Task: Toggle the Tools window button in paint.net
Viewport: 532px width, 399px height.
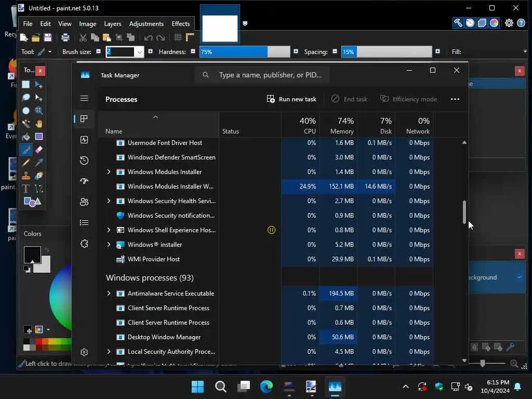Action: coord(458,23)
